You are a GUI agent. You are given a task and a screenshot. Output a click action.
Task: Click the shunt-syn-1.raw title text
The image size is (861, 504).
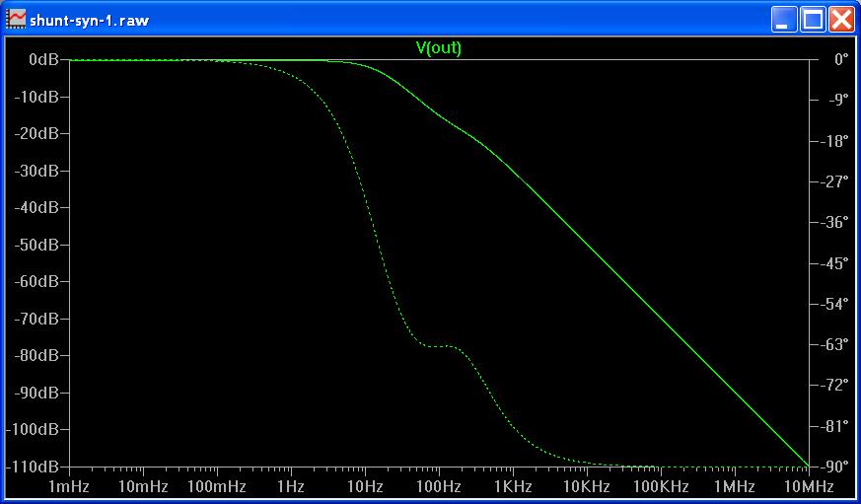click(x=89, y=21)
